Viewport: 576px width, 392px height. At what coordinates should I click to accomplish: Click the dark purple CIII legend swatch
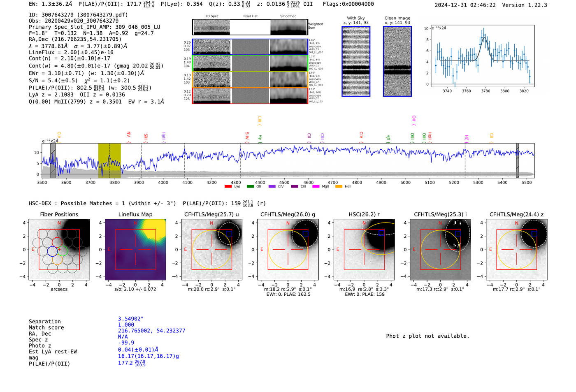coord(295,187)
